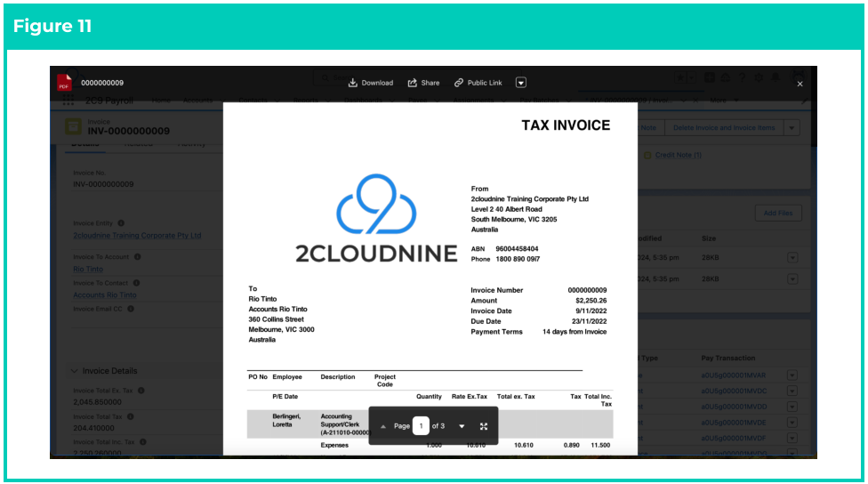Click info icon beside Invoice To Account
Screen dimensions: 868x484
tap(137, 257)
